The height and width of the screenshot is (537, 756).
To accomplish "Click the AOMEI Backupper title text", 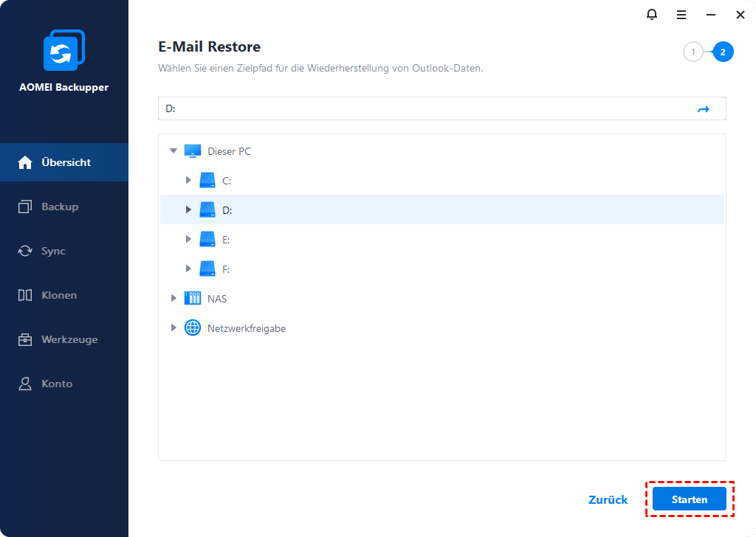I will [63, 87].
